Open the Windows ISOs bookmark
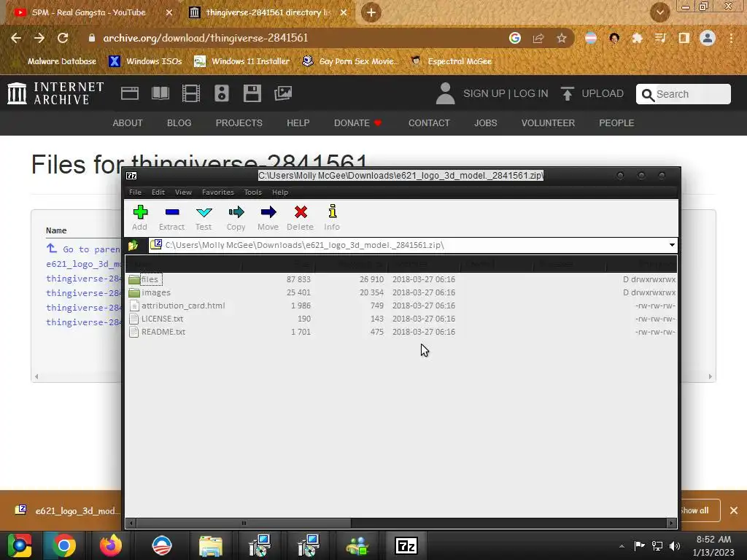Viewport: 747px width, 560px height. (146, 61)
